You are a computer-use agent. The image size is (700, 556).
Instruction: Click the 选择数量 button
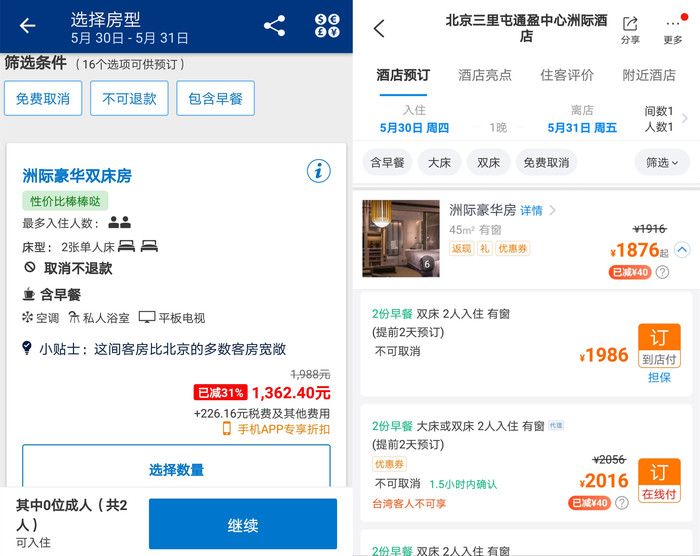176,469
